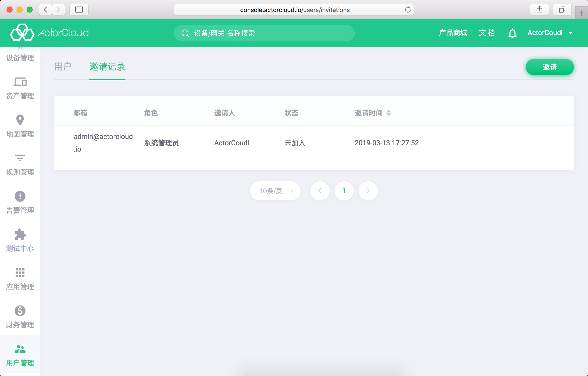Show all Safari tabs overview
Screen dimensions: 588x376
(562, 10)
